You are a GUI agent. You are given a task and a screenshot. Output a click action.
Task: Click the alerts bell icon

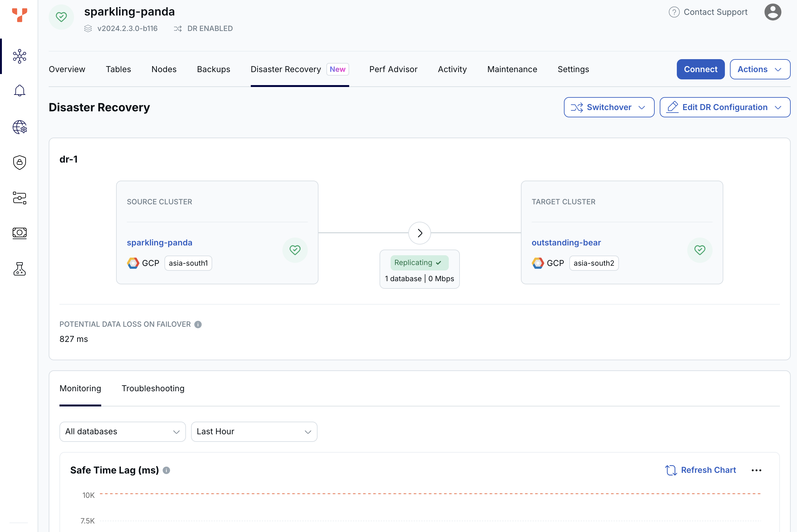(x=19, y=90)
